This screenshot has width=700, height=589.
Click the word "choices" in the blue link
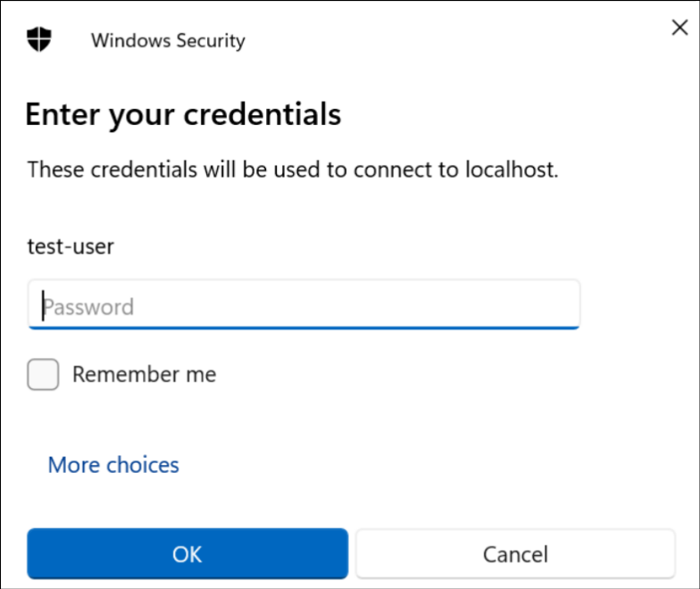pos(143,465)
